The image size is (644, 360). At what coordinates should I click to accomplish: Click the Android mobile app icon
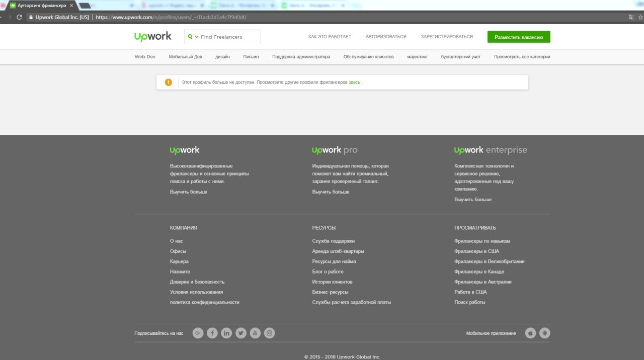545,333
